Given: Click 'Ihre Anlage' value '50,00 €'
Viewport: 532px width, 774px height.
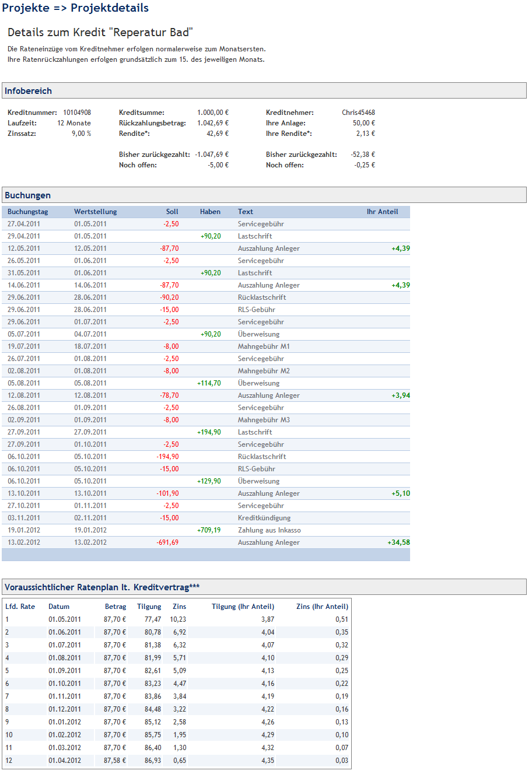Looking at the screenshot, I should point(364,123).
